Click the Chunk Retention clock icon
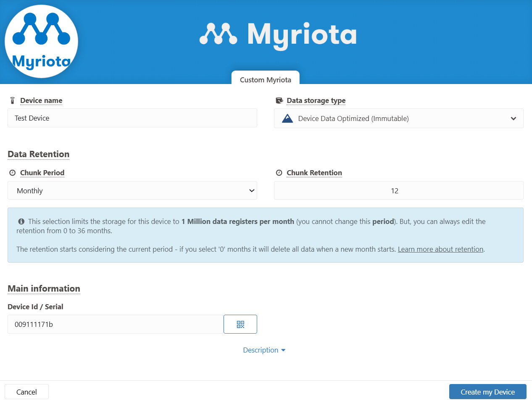This screenshot has height=400, width=532. point(279,173)
